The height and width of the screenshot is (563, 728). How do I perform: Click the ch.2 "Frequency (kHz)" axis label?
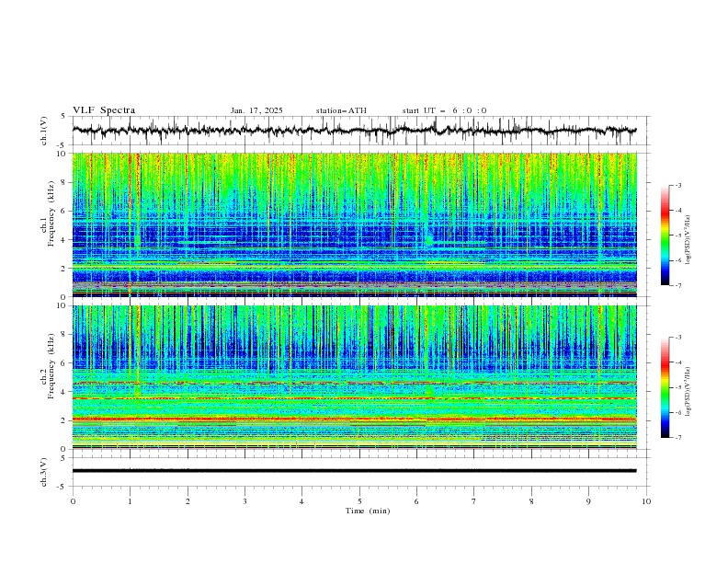coord(51,366)
